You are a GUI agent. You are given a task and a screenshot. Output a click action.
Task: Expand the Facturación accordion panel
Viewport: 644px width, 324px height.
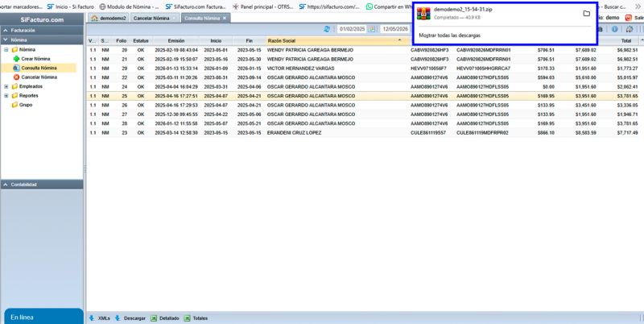42,31
